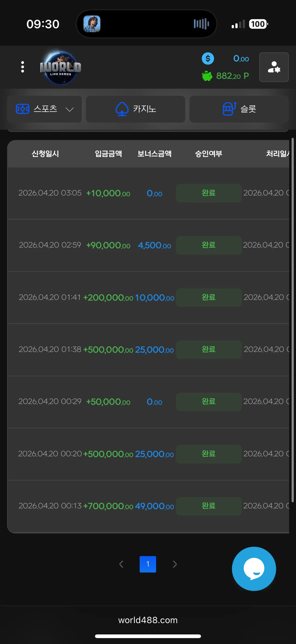Viewport: 296px width, 644px height.
Task: Switch to the 카지노 tab
Action: [x=136, y=109]
